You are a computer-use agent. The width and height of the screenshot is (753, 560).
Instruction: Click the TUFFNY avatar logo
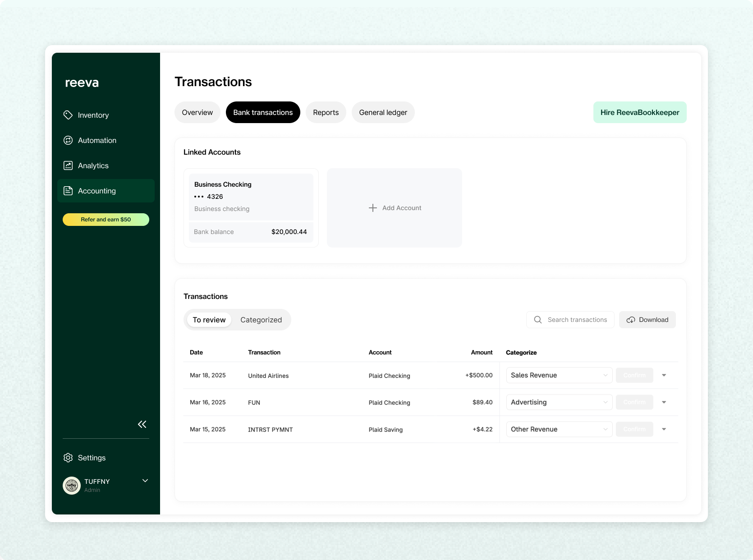72,486
